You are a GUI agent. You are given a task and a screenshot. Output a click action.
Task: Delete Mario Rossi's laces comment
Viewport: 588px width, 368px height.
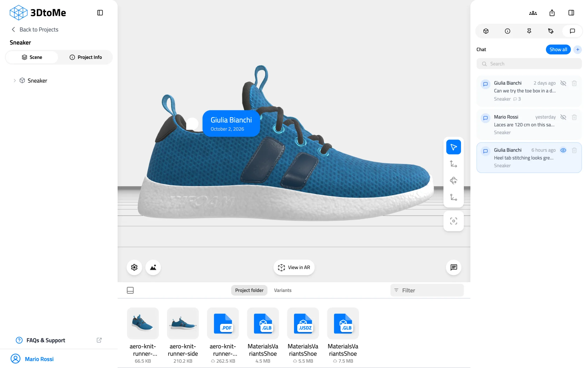click(574, 117)
